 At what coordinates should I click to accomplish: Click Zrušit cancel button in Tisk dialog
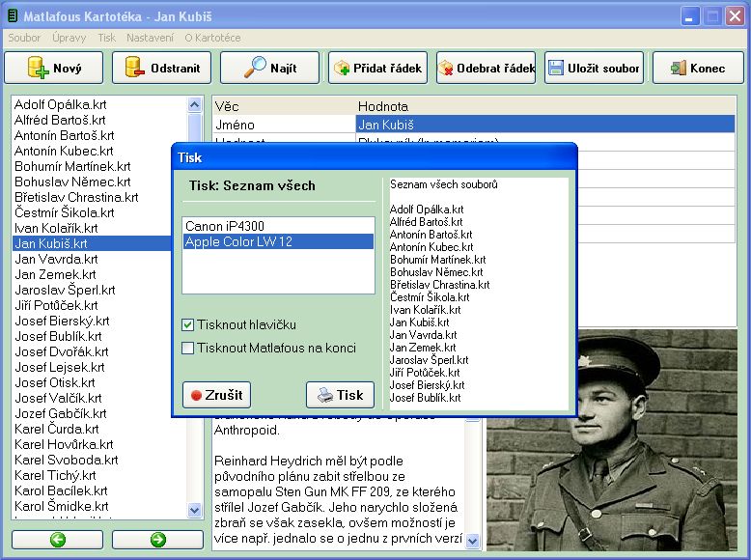pyautogui.click(x=216, y=395)
